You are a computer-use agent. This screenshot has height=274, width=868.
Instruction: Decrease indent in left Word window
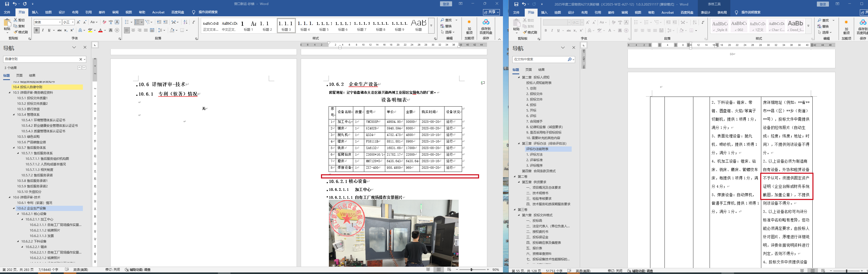click(x=159, y=22)
